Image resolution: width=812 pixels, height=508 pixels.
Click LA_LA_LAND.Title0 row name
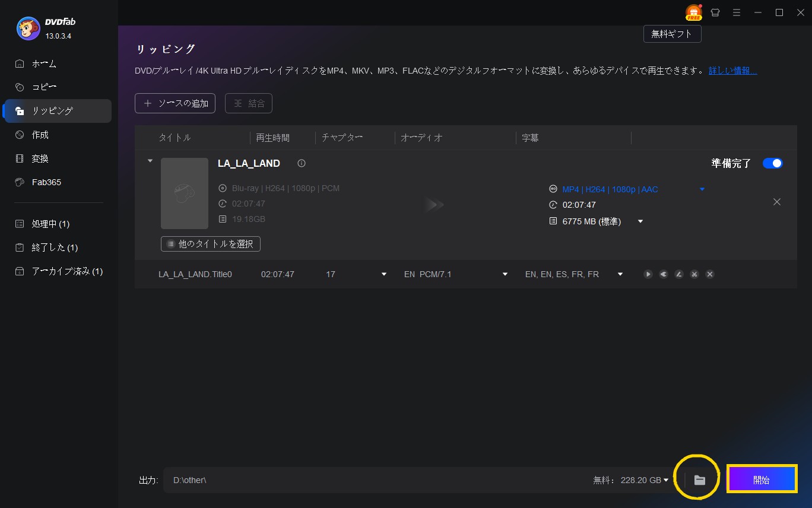click(195, 274)
